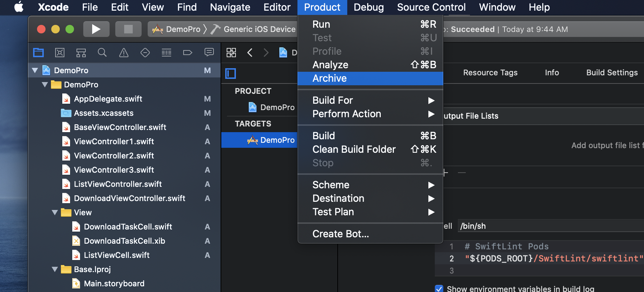Image resolution: width=644 pixels, height=292 pixels.
Task: Open the Scheme submenu
Action: point(331,185)
